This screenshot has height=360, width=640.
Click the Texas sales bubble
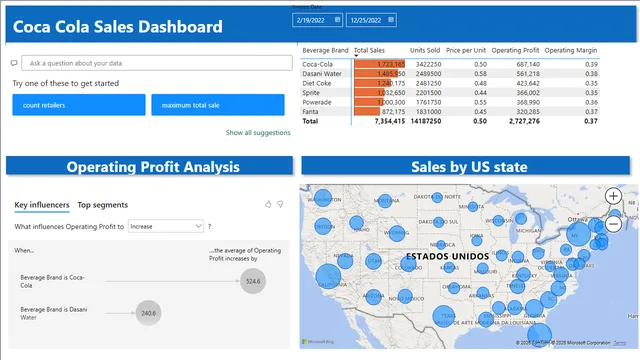(444, 316)
